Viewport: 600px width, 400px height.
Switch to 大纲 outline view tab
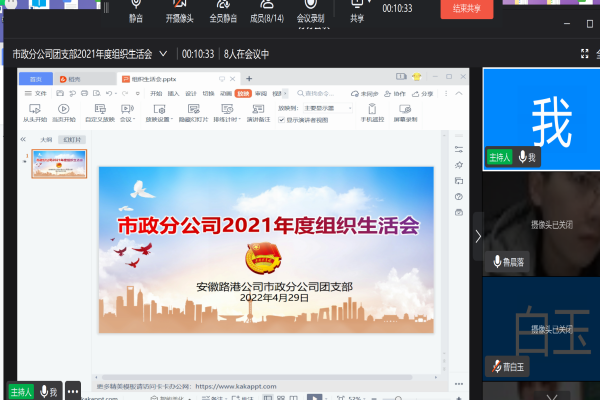click(46, 140)
